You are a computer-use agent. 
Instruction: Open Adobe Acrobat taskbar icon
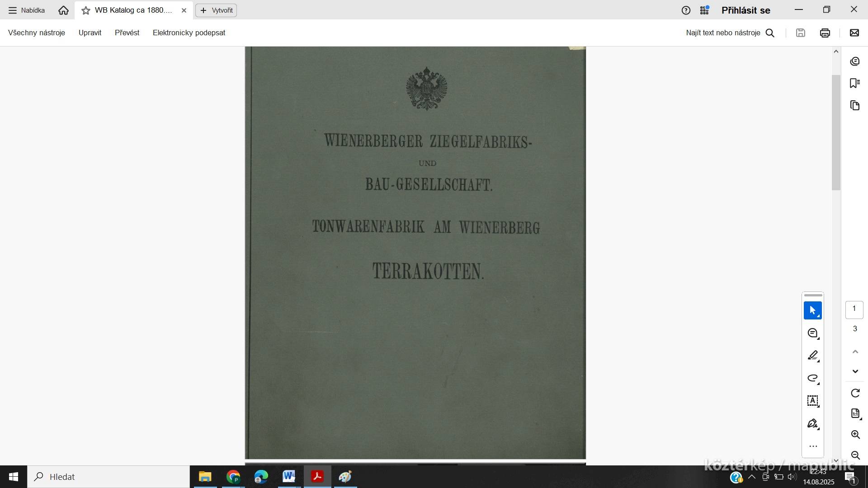tap(317, 477)
